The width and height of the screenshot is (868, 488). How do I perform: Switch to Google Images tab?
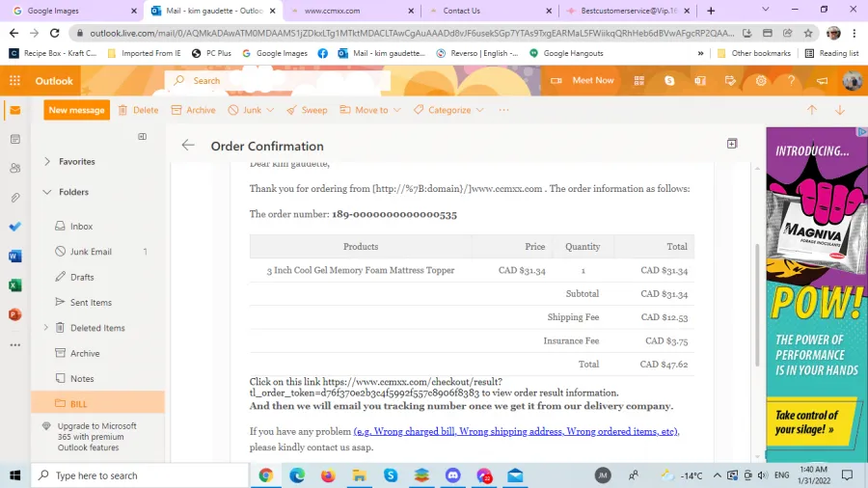click(x=72, y=11)
